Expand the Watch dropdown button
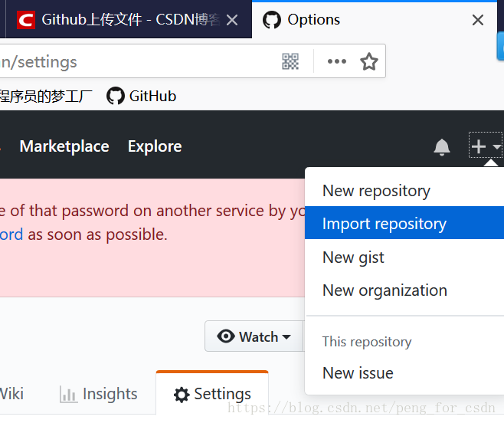This screenshot has width=504, height=423. [254, 336]
